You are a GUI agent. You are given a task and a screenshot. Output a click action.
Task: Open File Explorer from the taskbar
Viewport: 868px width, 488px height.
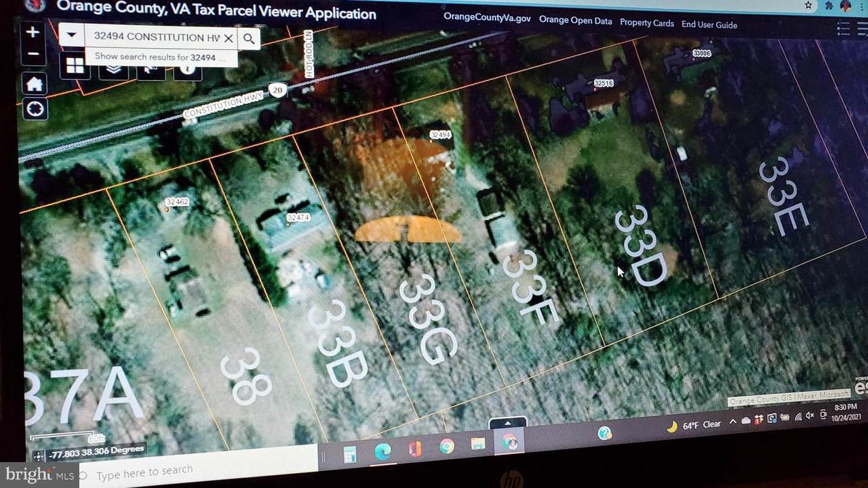click(478, 445)
